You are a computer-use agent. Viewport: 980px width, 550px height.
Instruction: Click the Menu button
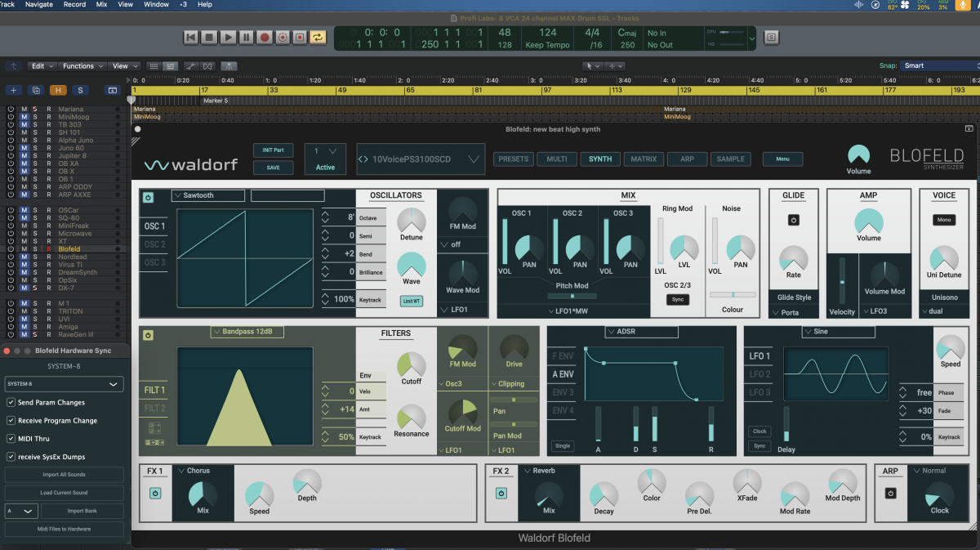[x=782, y=159]
